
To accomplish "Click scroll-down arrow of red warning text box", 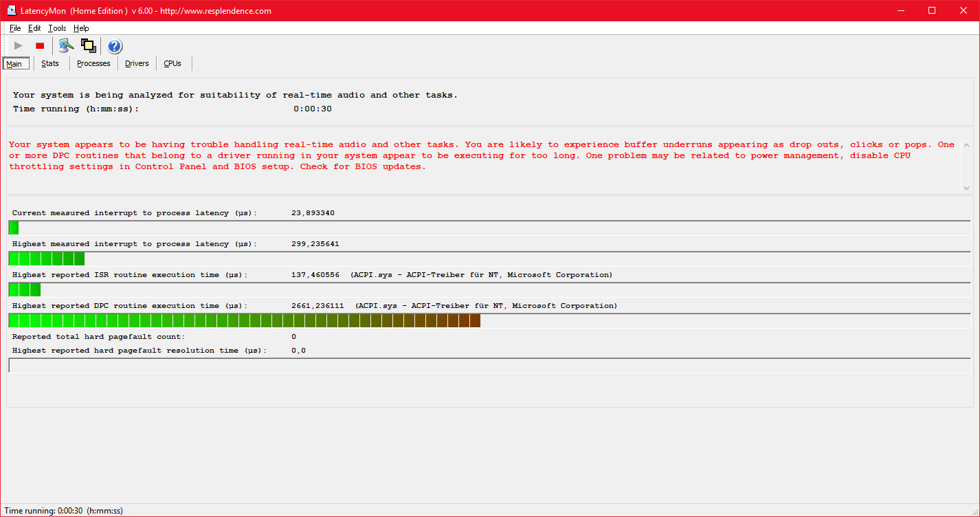I will click(x=968, y=188).
